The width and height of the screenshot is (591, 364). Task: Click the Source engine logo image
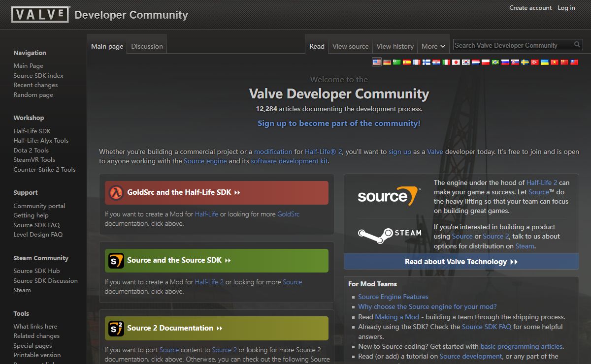click(x=389, y=196)
